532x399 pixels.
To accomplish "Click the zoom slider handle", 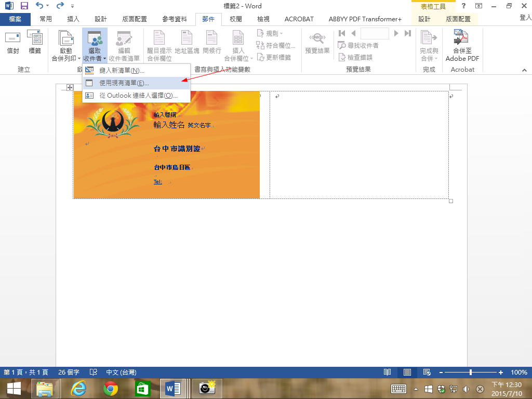I will tap(471, 372).
